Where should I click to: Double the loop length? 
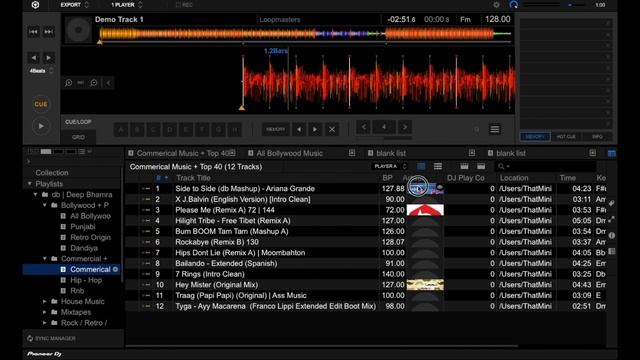click(x=404, y=127)
